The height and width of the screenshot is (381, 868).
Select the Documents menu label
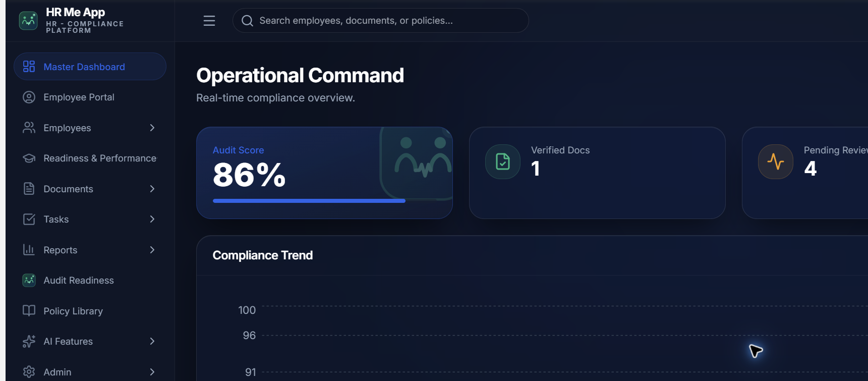[x=68, y=189]
